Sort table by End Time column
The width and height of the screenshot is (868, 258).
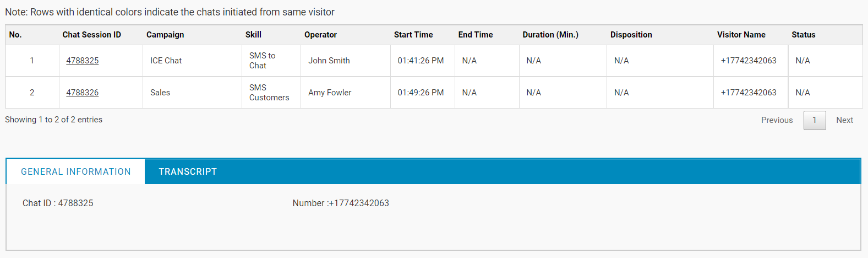tap(476, 35)
